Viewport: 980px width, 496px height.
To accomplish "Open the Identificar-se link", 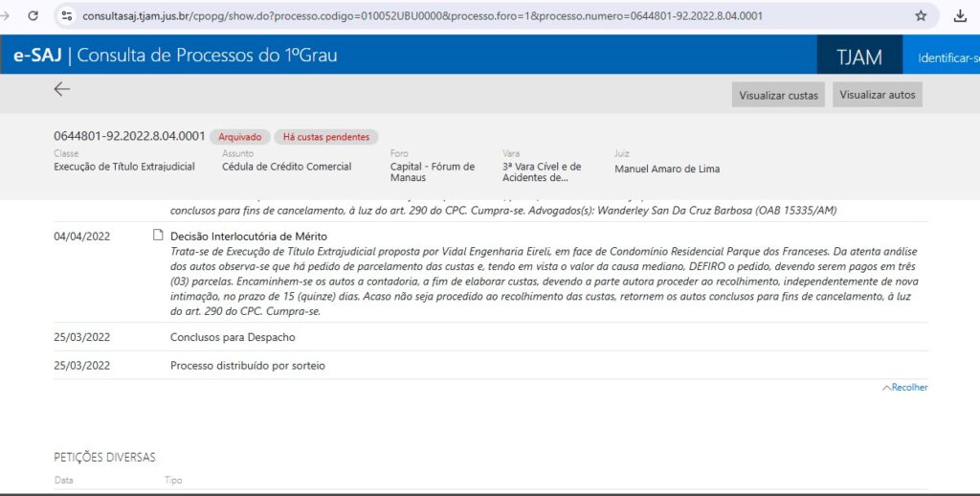I will (947, 58).
